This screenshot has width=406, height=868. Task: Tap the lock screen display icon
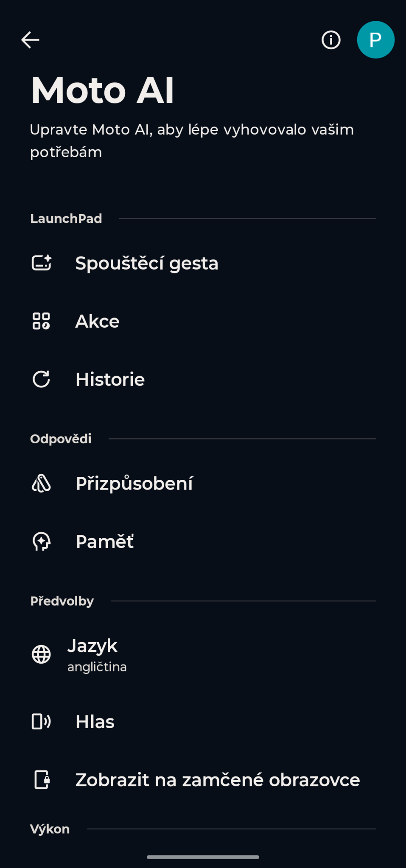point(42,779)
